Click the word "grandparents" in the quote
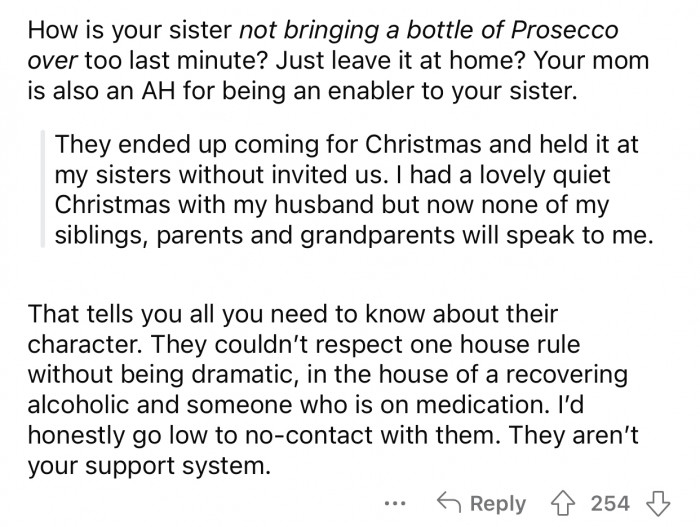Image resolution: width=700 pixels, height=527 pixels. pyautogui.click(x=377, y=236)
